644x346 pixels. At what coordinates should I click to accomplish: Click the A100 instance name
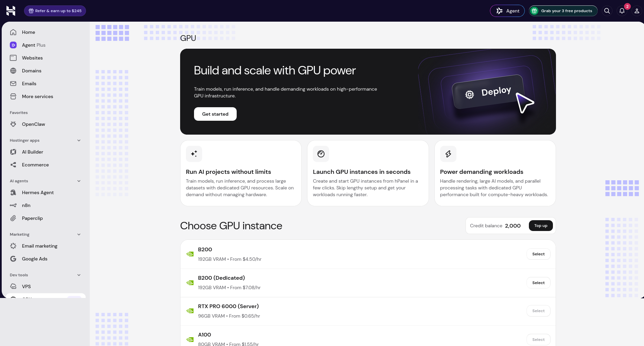205,335
